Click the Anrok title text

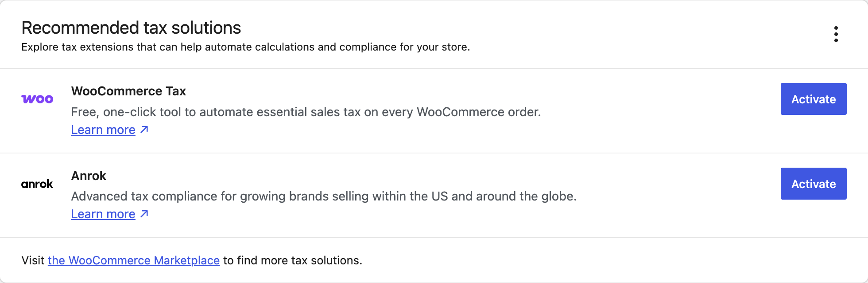pyautogui.click(x=89, y=176)
